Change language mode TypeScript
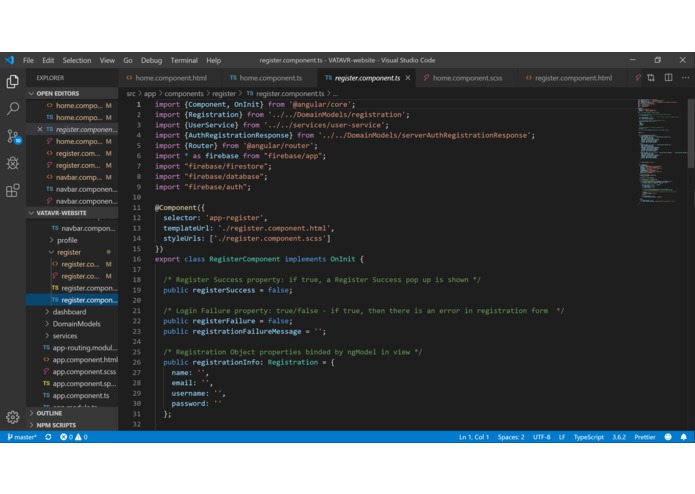 (589, 437)
